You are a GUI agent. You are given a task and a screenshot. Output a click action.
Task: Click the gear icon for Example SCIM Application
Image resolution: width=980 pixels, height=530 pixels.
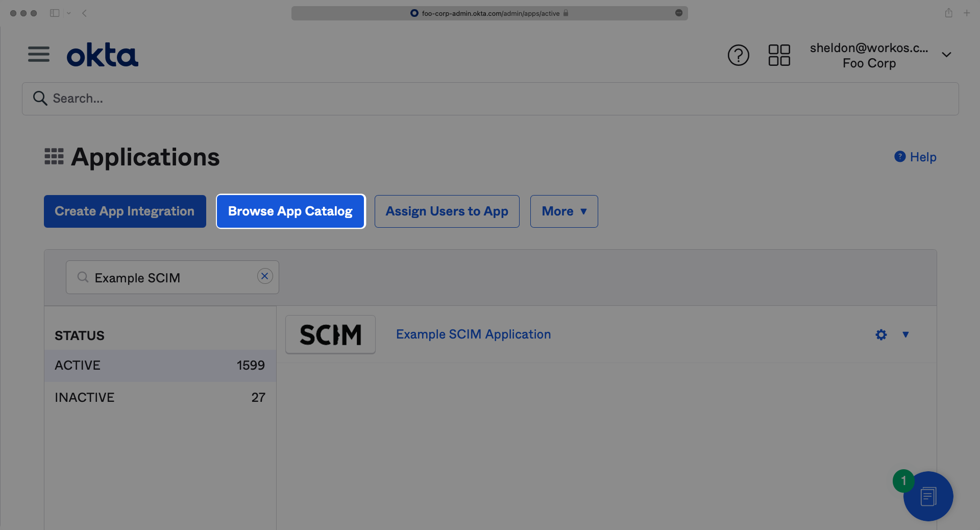coord(881,335)
